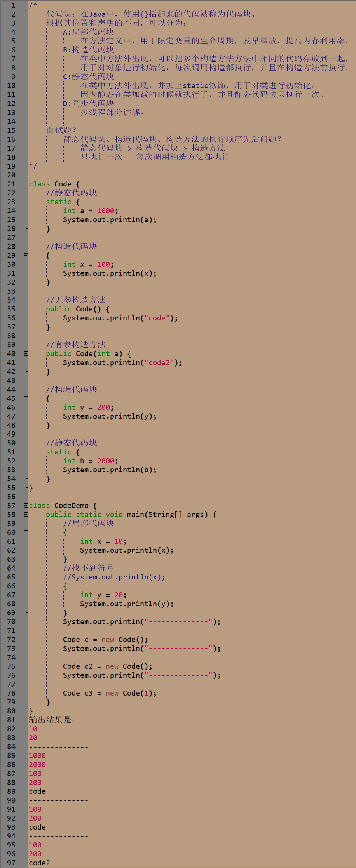Click 'Code c3 = new Code(1);' line
The height and width of the screenshot is (868, 356).
[x=110, y=693]
